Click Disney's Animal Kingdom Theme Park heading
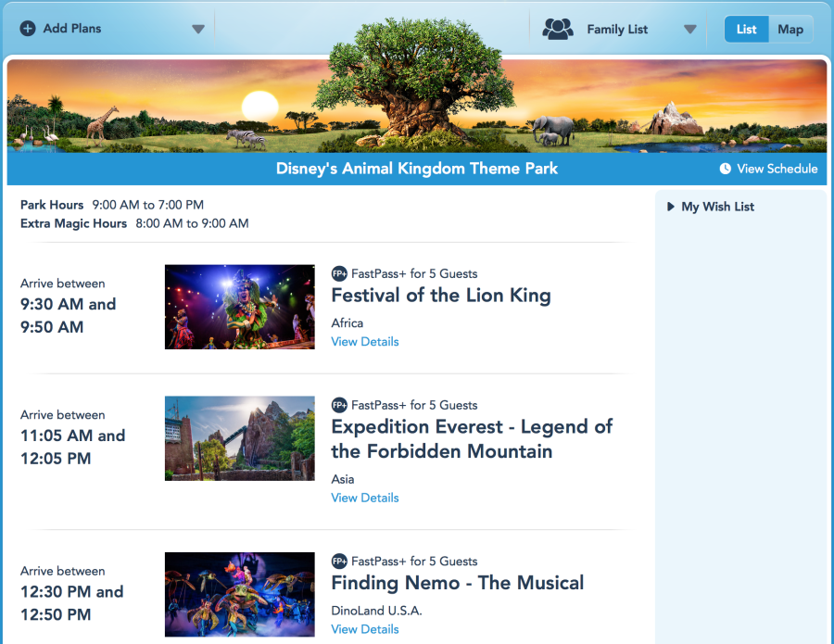This screenshot has height=644, width=834. (x=417, y=169)
